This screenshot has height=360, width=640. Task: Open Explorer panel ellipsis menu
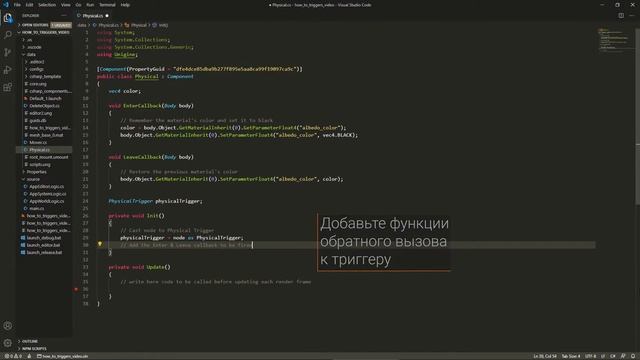point(64,16)
